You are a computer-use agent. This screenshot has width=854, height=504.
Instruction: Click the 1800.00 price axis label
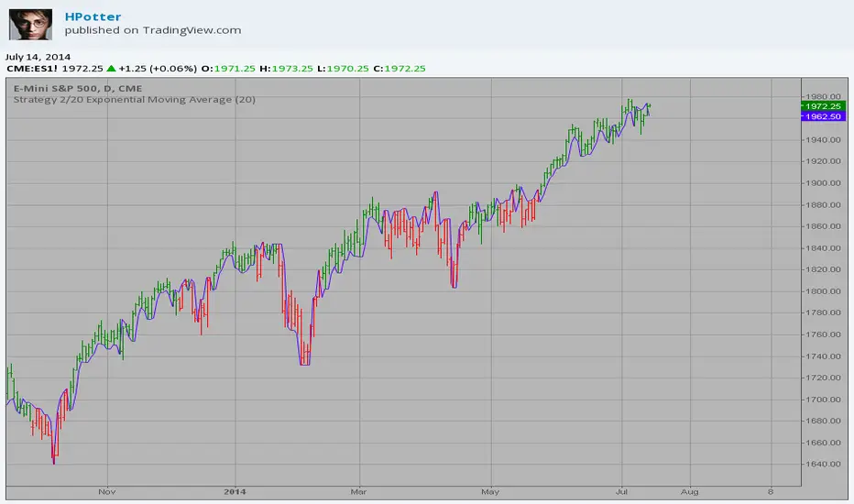point(823,291)
